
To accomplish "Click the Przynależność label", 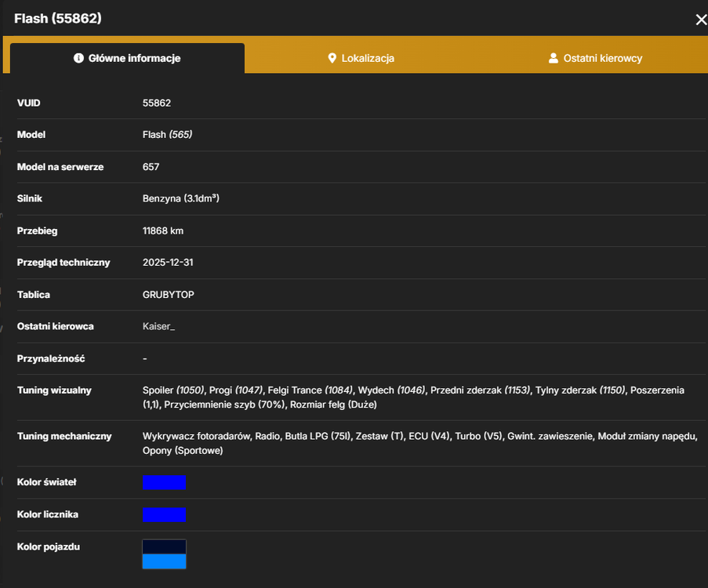I will coord(51,358).
